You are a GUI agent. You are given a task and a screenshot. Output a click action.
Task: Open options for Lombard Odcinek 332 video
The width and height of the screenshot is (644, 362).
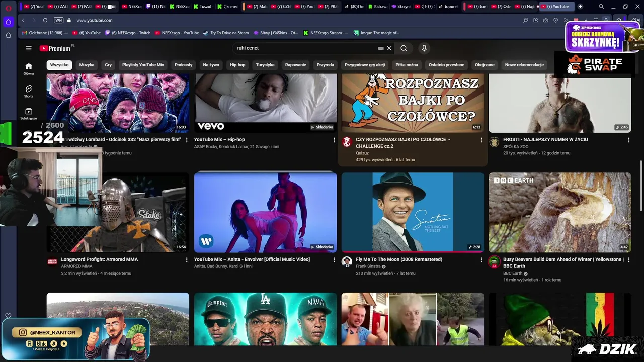click(187, 140)
